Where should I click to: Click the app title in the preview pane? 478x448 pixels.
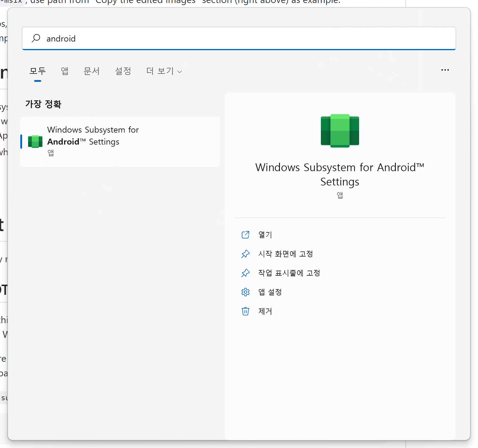point(340,174)
